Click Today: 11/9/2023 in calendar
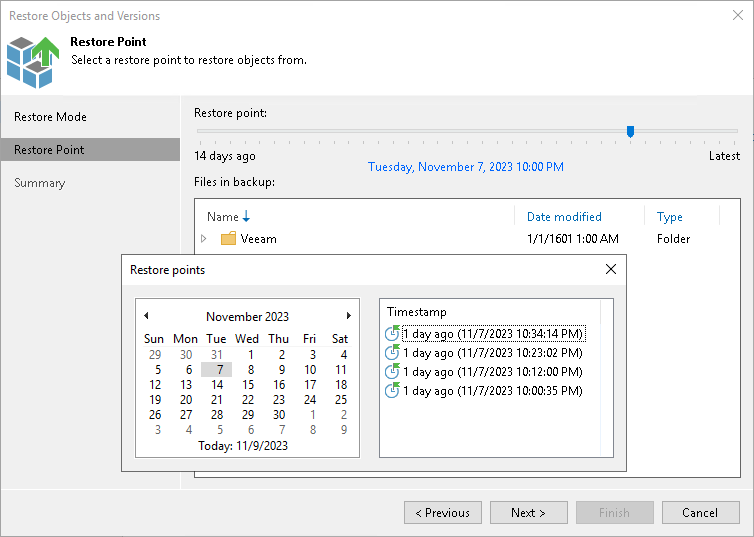Image resolution: width=754 pixels, height=537 pixels. tap(243, 446)
